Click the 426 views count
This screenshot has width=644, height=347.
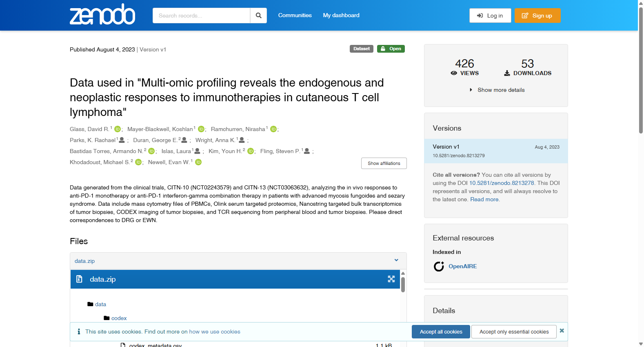[x=464, y=64]
